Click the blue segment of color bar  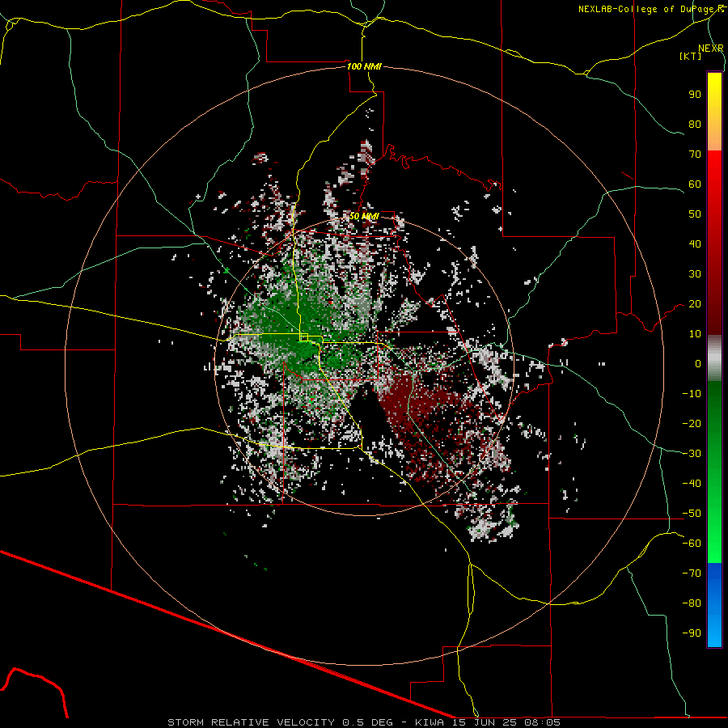[x=714, y=605]
